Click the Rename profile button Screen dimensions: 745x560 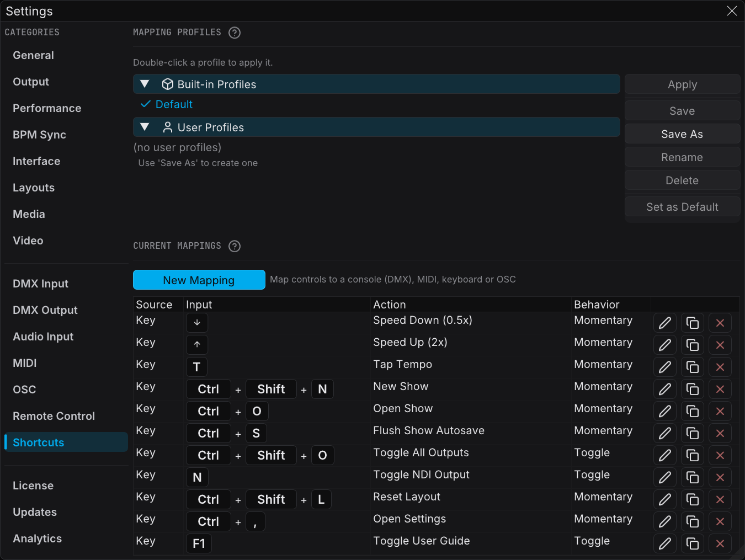point(682,157)
